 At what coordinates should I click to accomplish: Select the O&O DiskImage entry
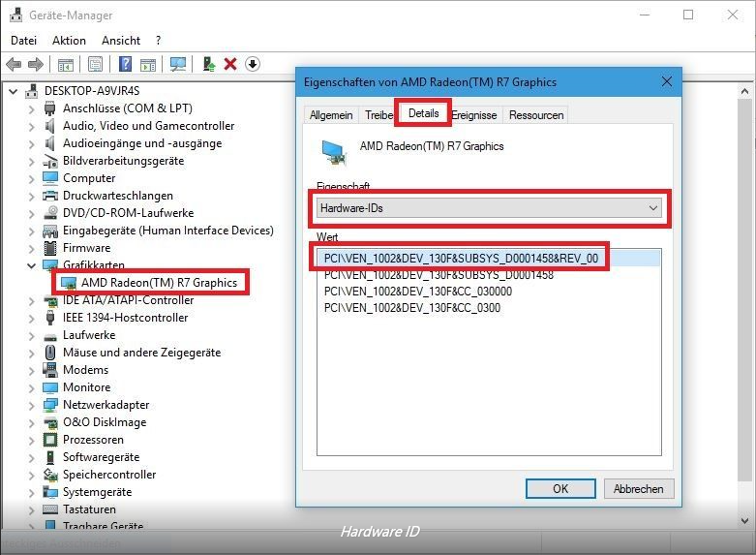tap(105, 421)
